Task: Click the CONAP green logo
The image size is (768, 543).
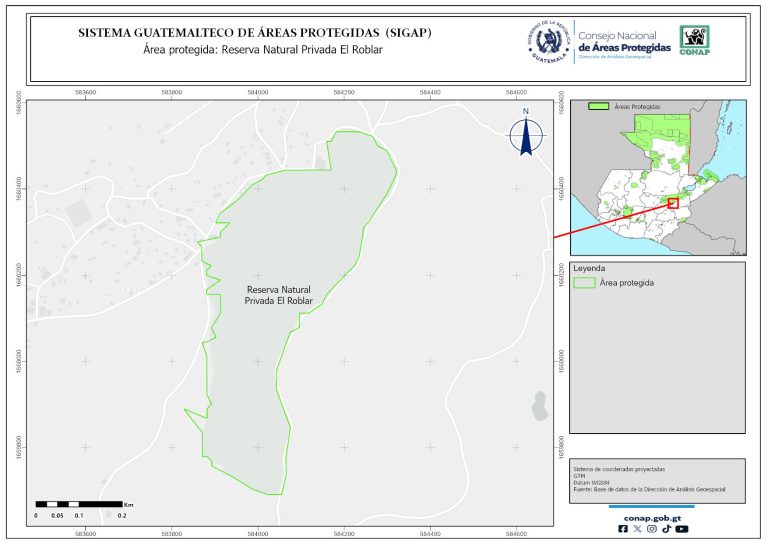Action: click(696, 40)
